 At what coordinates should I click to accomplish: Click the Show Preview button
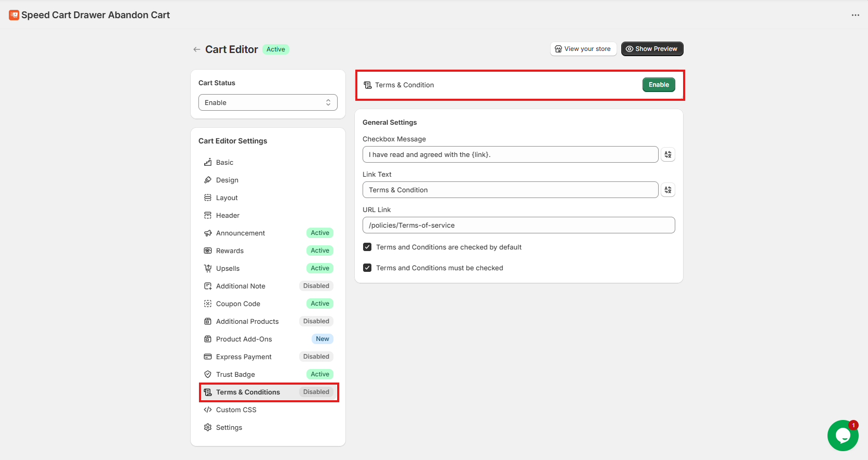(x=652, y=49)
